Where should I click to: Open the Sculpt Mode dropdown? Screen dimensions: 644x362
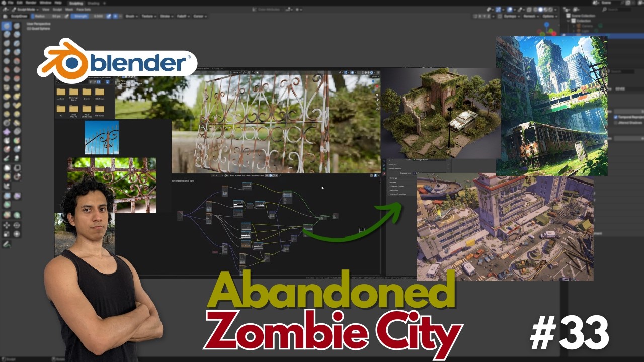pyautogui.click(x=25, y=9)
